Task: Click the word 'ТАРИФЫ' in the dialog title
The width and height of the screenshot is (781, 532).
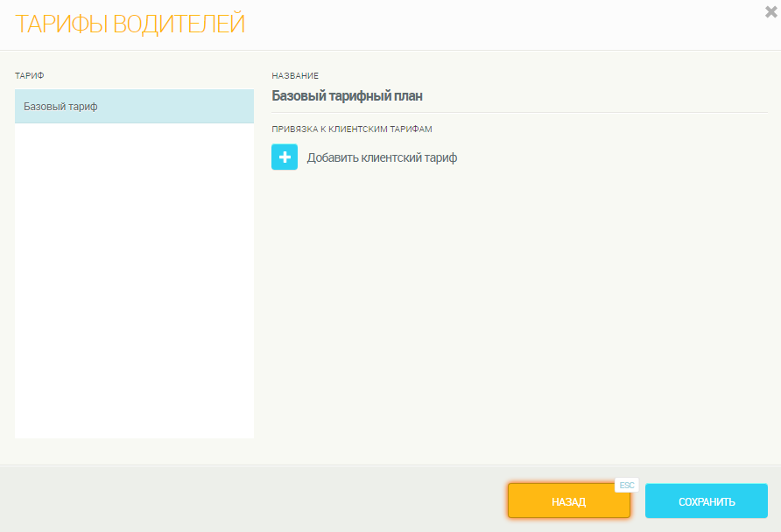Action: tap(60, 24)
